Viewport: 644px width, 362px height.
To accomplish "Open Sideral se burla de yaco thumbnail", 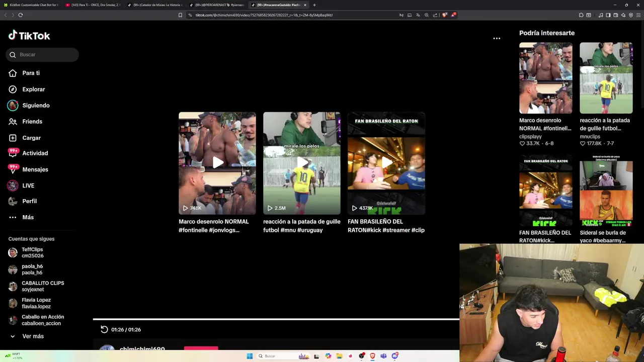I will 606,191.
